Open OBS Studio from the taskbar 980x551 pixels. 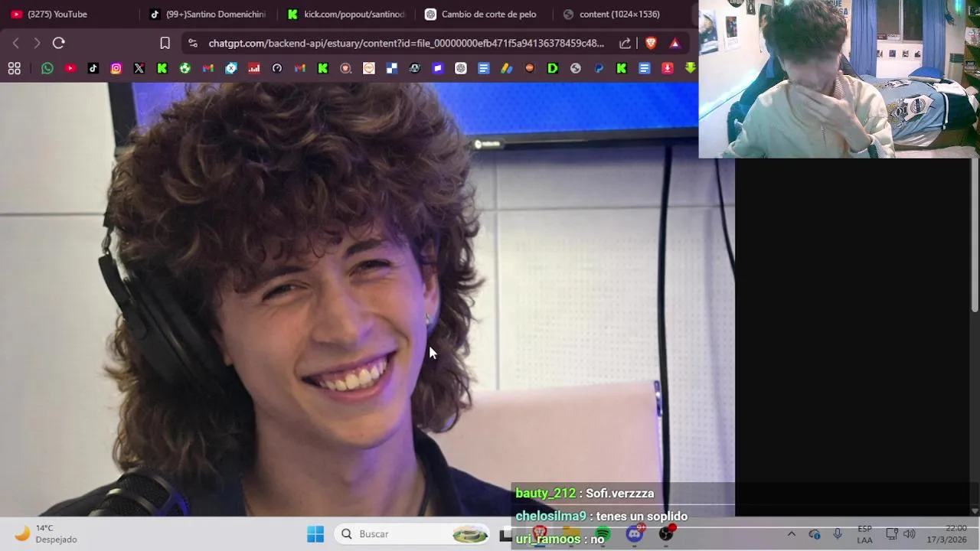pyautogui.click(x=666, y=533)
